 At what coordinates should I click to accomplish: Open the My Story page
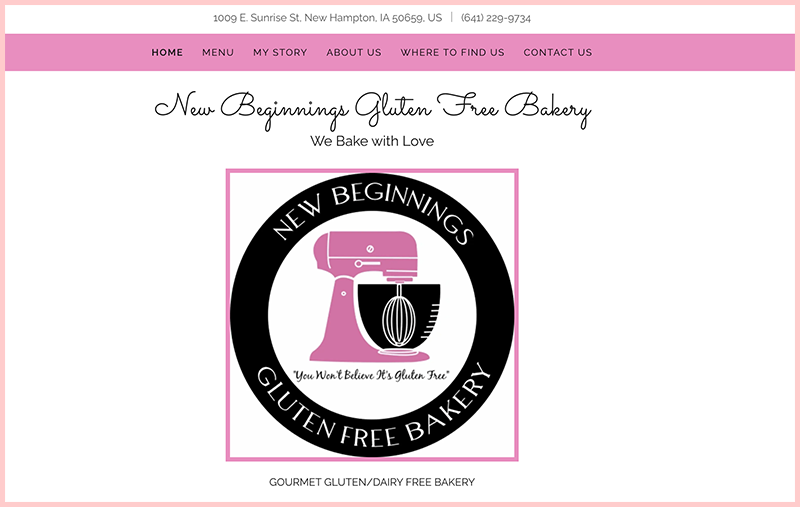(x=280, y=53)
